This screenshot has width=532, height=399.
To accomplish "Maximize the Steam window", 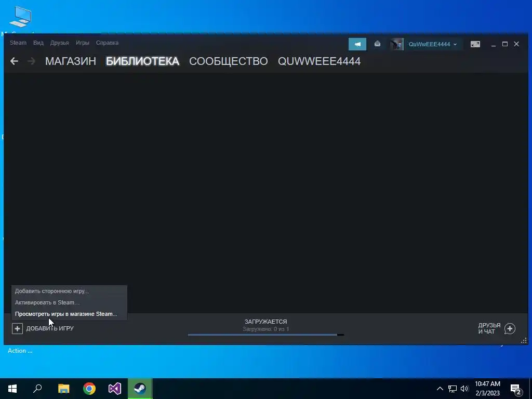I will pyautogui.click(x=505, y=44).
